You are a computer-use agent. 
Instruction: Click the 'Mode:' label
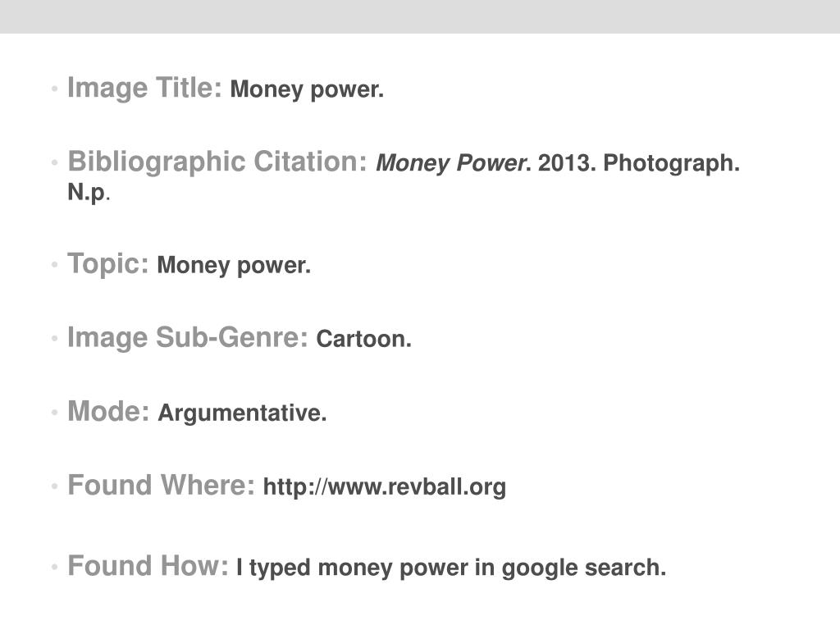108,412
